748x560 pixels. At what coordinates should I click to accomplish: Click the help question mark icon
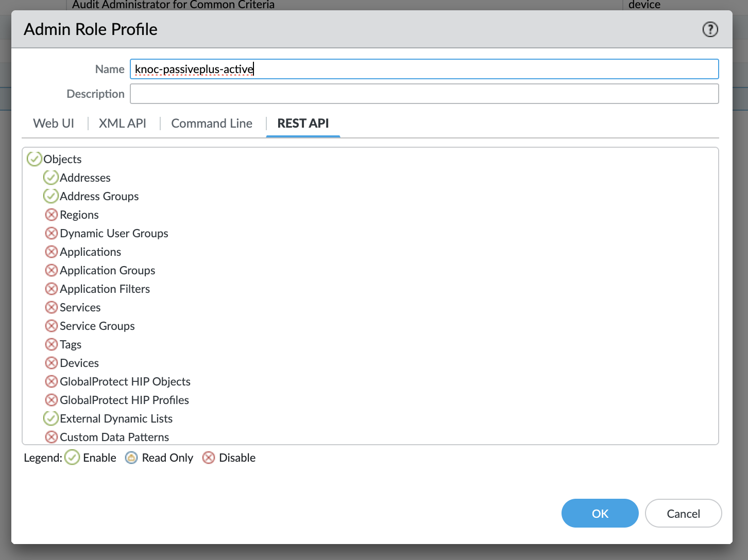[710, 29]
